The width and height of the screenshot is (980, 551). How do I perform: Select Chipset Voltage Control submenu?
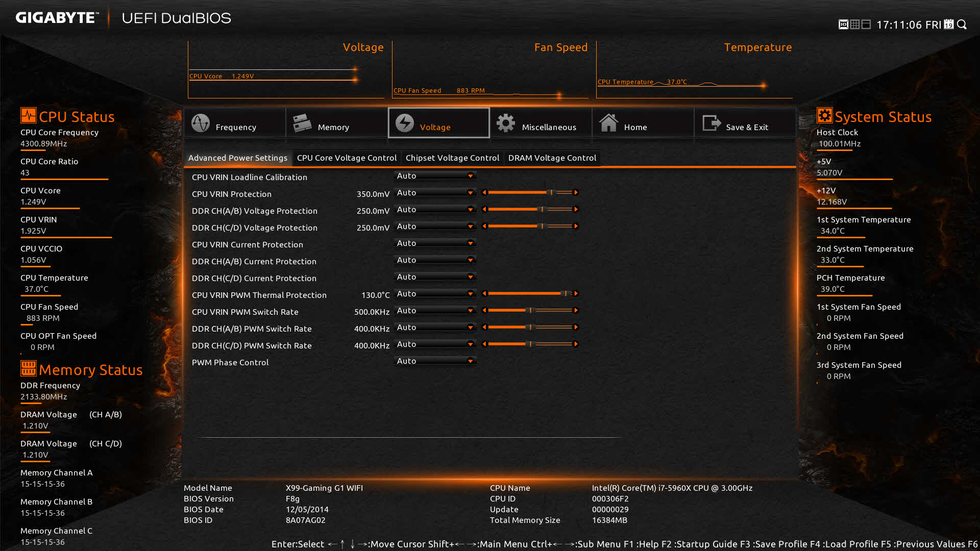click(x=452, y=158)
